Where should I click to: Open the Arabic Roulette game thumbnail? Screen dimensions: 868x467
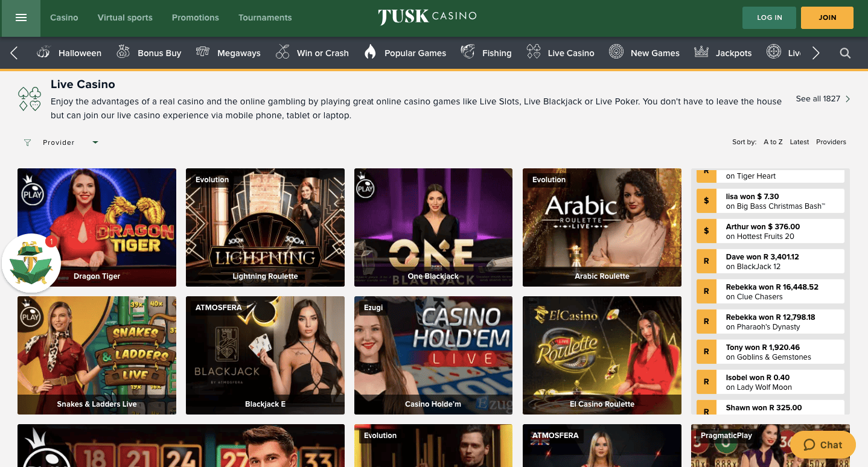pyautogui.click(x=602, y=227)
